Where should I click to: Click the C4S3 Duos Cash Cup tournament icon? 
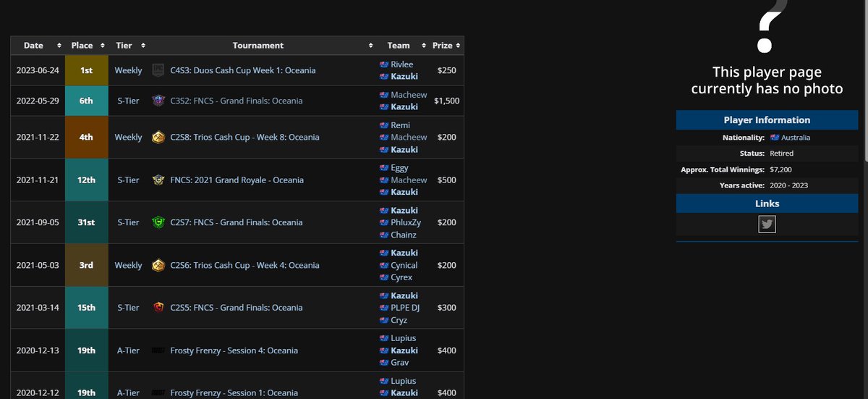pyautogui.click(x=158, y=70)
